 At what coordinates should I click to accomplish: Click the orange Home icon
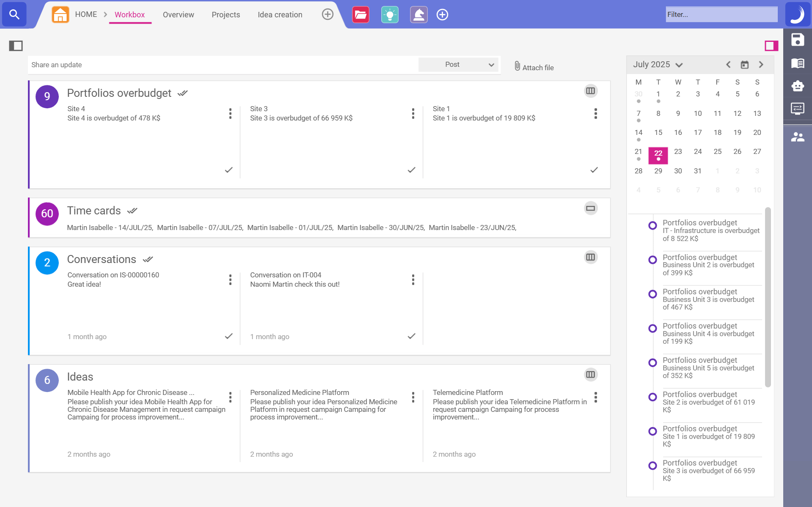tap(61, 14)
